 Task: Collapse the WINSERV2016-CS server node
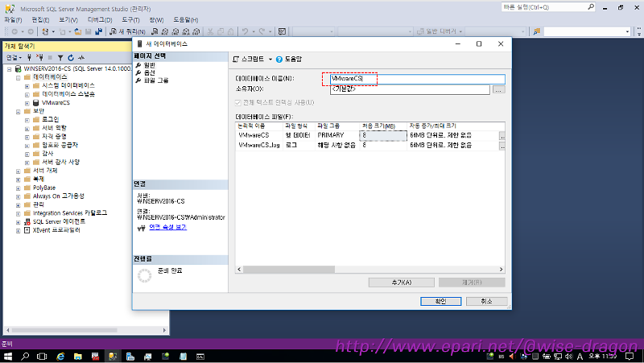[x=9, y=69]
